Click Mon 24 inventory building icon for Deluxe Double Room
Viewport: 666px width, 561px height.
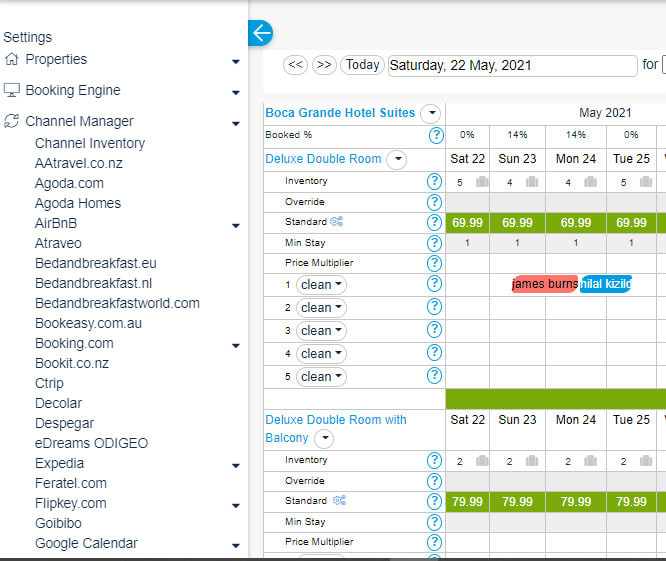(x=590, y=182)
